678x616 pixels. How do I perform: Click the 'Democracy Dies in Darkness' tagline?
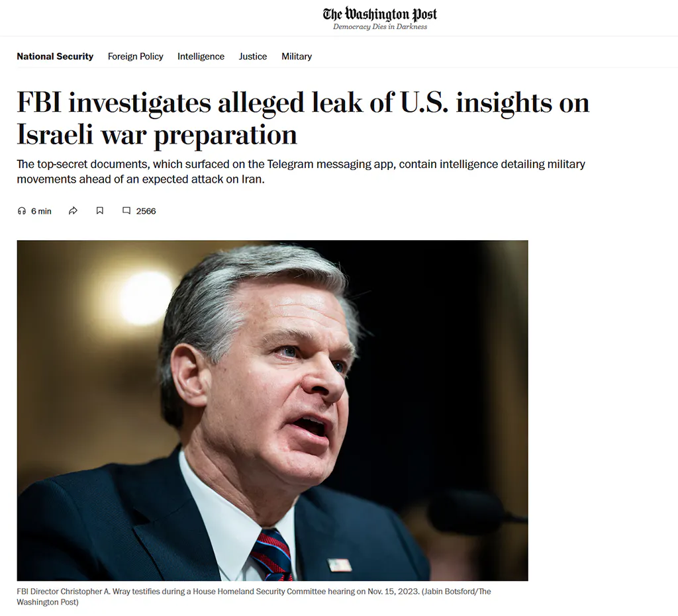tap(379, 27)
